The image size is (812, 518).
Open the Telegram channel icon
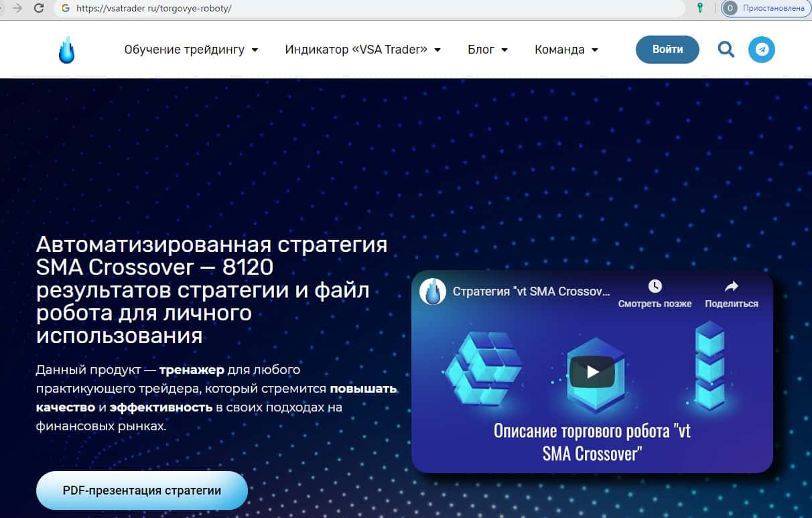pos(762,50)
